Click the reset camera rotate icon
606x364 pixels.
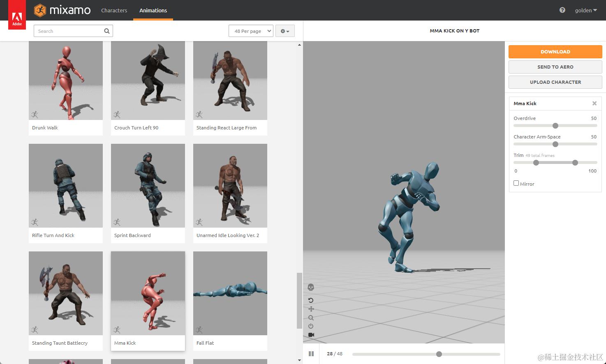[311, 300]
